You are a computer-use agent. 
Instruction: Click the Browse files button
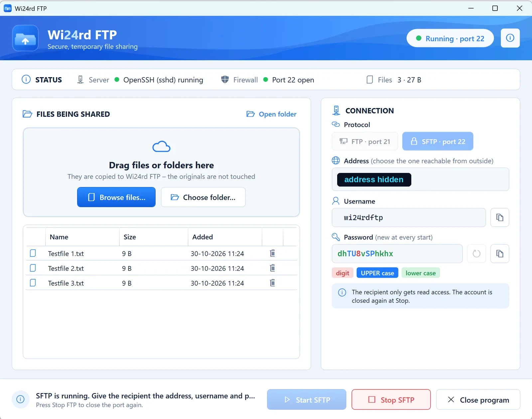tap(116, 197)
